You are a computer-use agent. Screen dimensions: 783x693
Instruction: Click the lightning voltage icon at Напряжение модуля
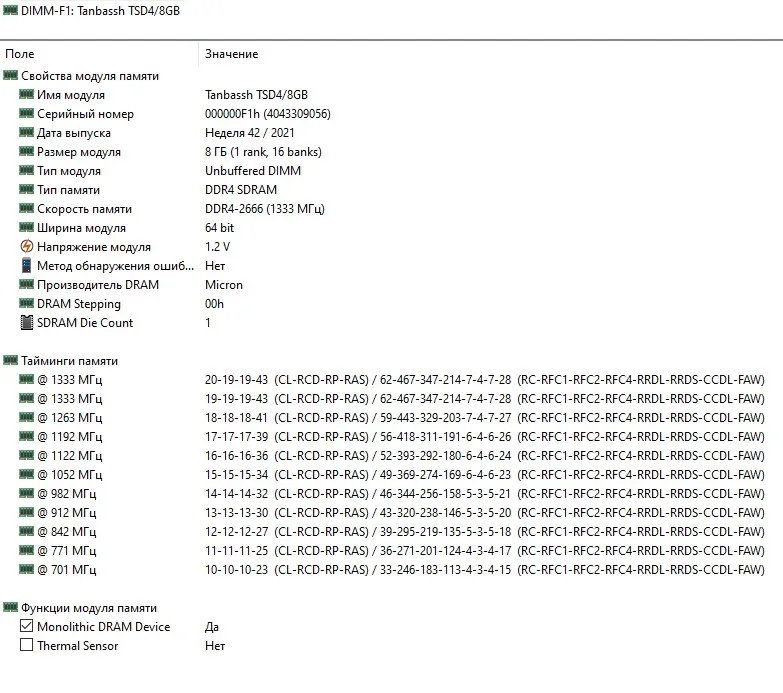pos(26,246)
